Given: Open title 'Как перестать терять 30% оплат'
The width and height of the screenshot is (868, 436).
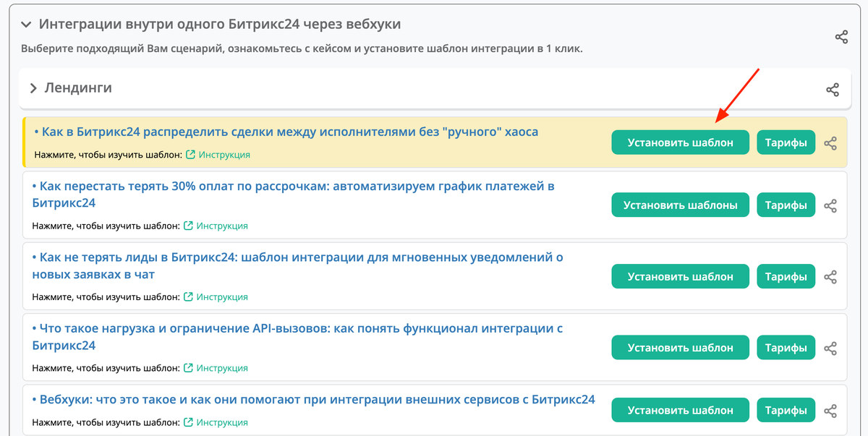Looking at the screenshot, I should pos(293,195).
